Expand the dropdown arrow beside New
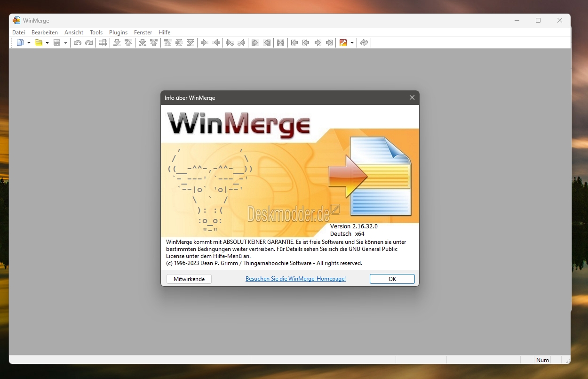 (x=29, y=43)
